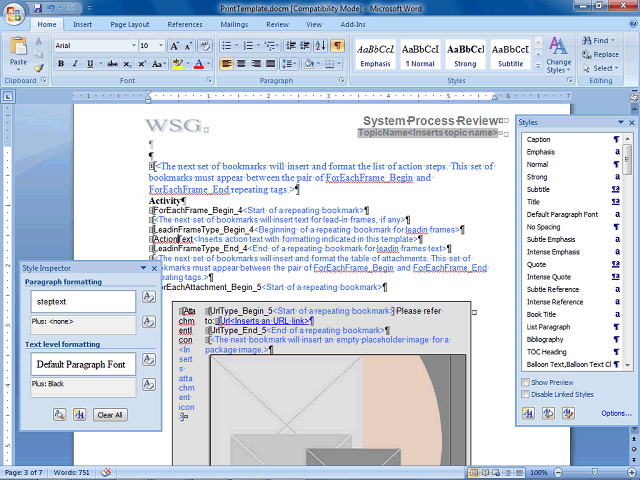Grow the font size
This screenshot has height=480, width=640.
pyautogui.click(x=174, y=46)
